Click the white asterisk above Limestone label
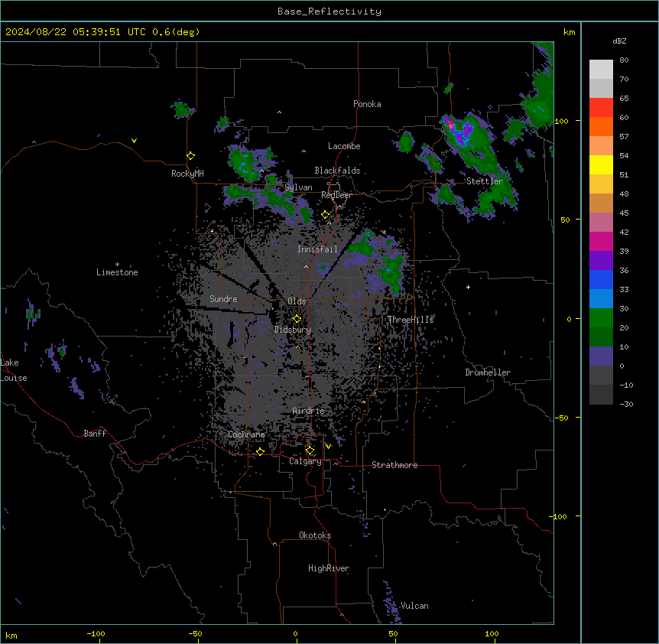659x644 pixels. (117, 265)
